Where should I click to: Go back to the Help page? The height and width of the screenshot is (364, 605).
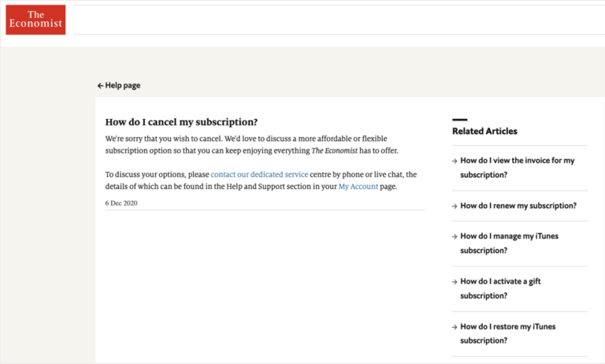pos(119,85)
